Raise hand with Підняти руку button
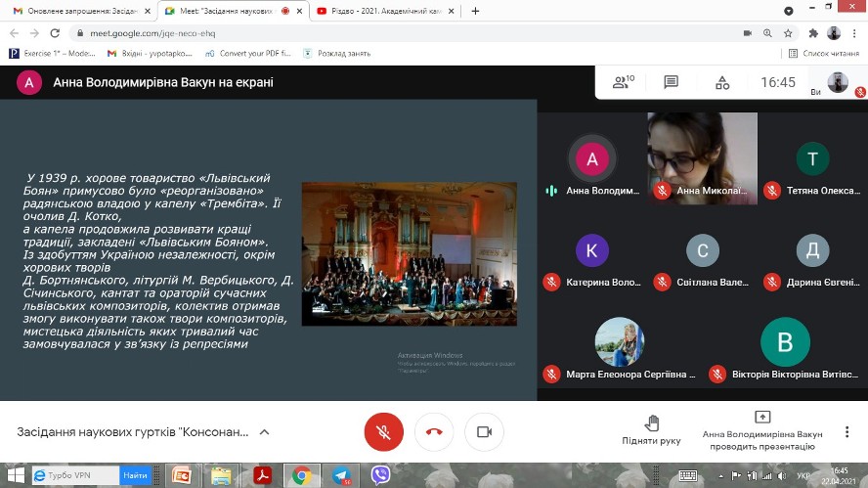The height and width of the screenshot is (488, 868). 651,430
